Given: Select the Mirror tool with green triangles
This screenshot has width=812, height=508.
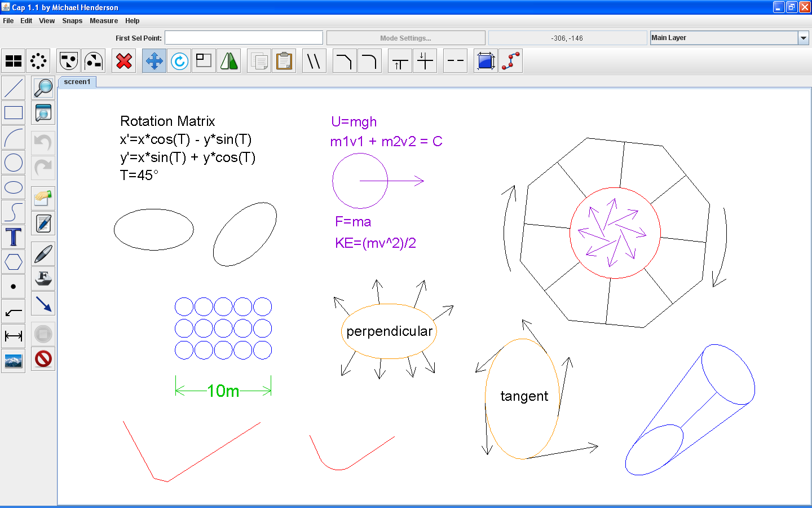Looking at the screenshot, I should point(229,61).
